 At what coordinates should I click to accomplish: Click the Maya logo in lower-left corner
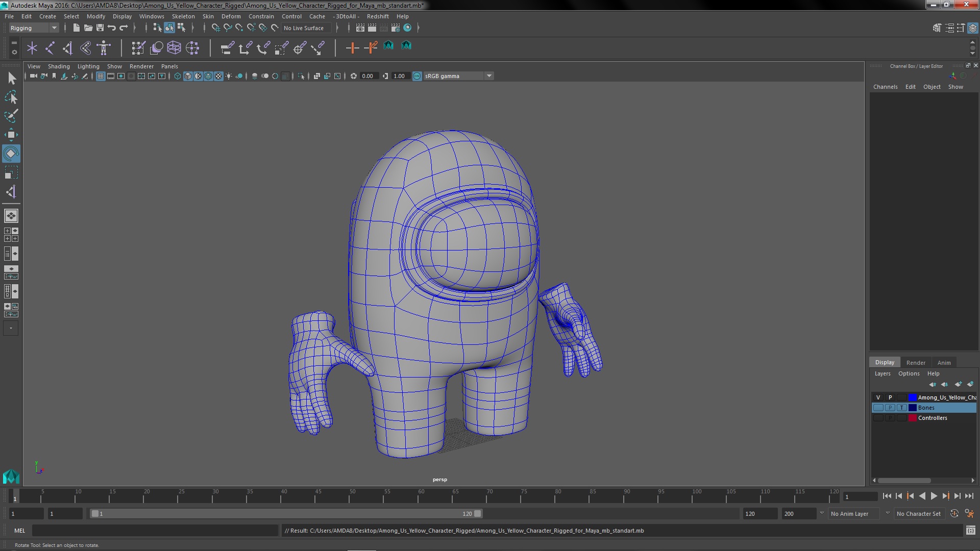tap(11, 477)
